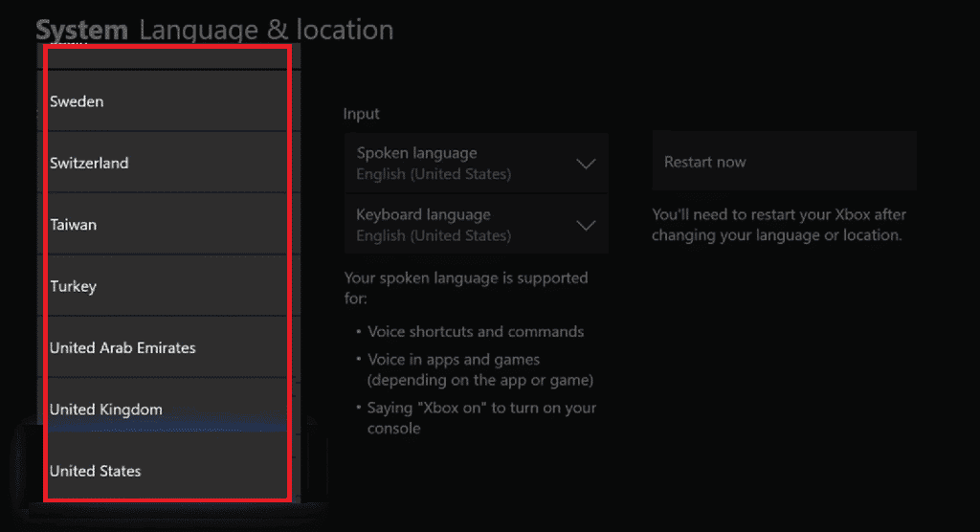Click the Input section label
The image size is (980, 532).
tap(362, 114)
